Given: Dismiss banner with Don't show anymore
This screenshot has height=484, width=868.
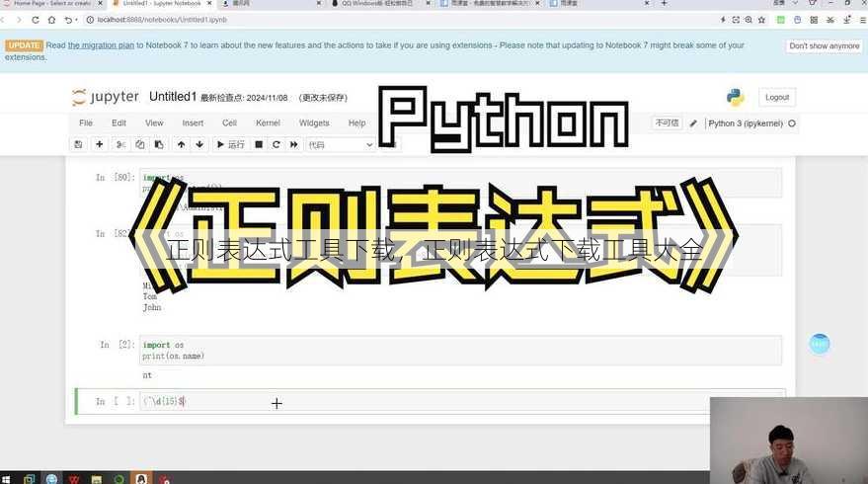Looking at the screenshot, I should tap(825, 46).
